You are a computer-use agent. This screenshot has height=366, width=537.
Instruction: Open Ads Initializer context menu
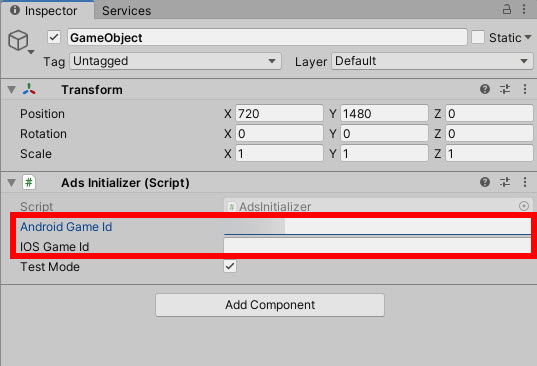pyautogui.click(x=525, y=182)
